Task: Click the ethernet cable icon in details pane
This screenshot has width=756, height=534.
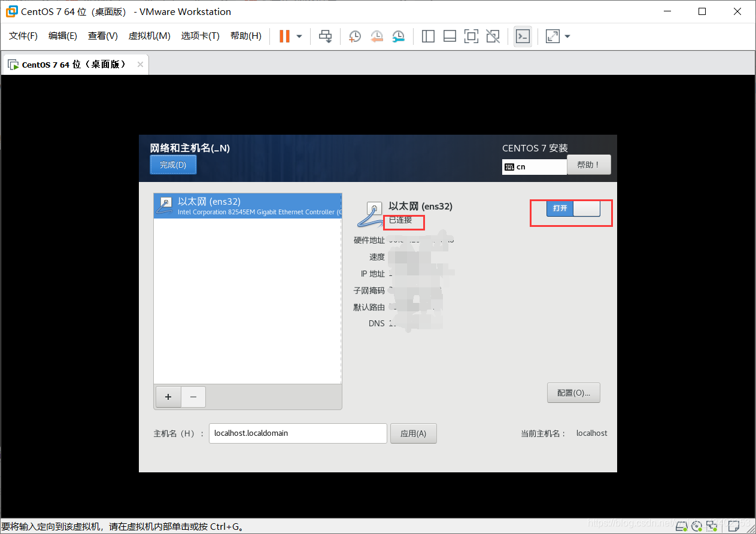Action: pos(370,214)
